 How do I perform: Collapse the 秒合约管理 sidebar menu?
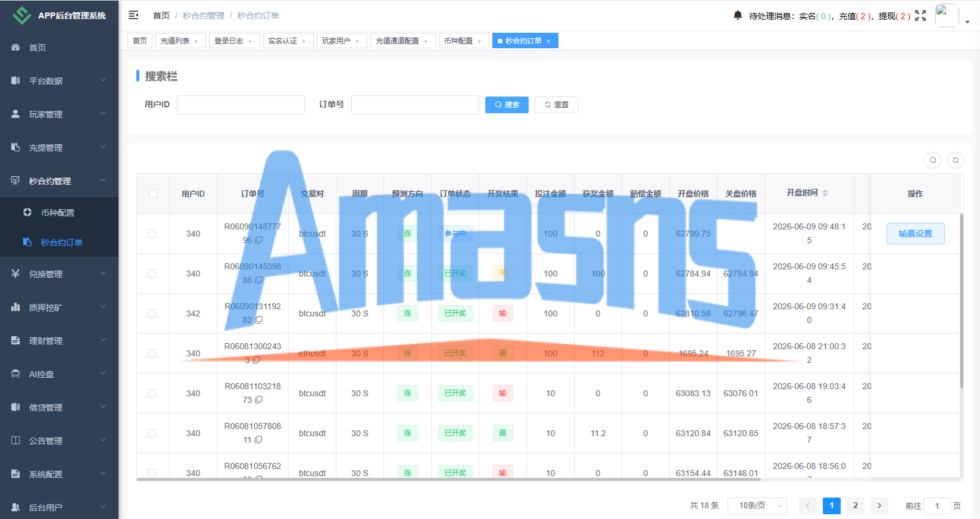point(59,181)
